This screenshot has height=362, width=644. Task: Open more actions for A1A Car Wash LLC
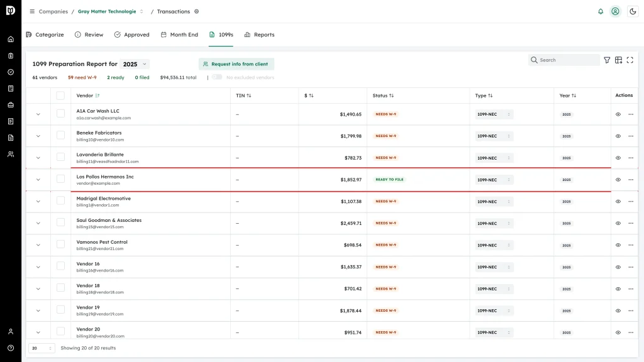[x=631, y=114]
